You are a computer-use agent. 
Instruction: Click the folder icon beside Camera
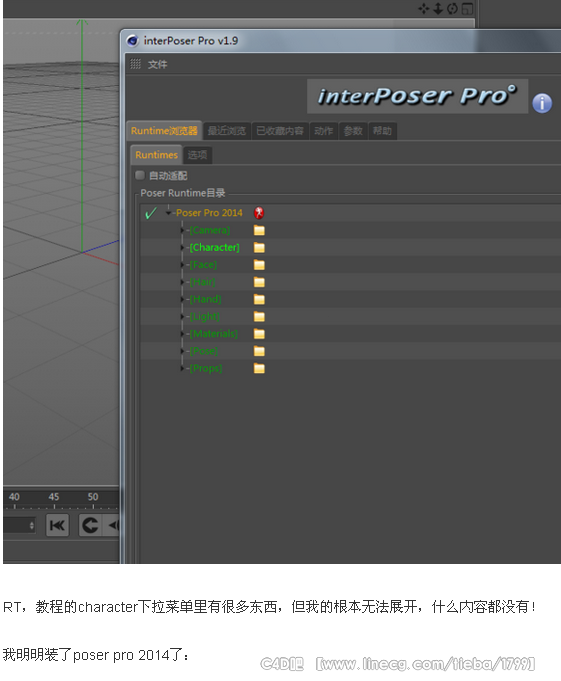point(259,230)
